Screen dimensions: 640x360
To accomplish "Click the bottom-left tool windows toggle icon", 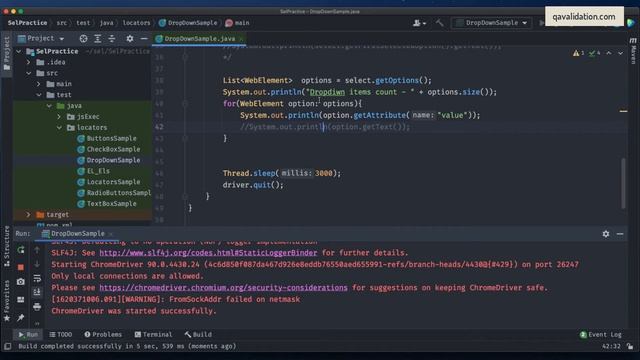I will pos(7,347).
